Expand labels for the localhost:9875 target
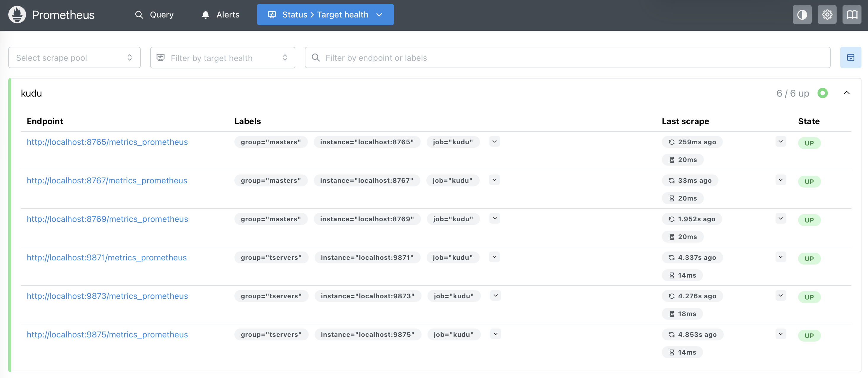This screenshot has width=868, height=378. [495, 334]
